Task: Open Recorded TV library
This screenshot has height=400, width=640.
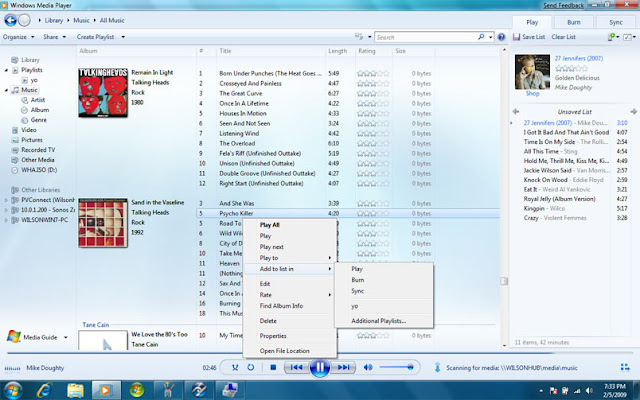Action: (x=38, y=150)
